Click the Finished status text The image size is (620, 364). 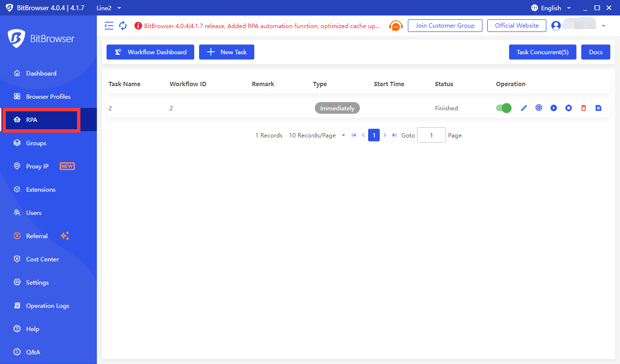point(446,108)
